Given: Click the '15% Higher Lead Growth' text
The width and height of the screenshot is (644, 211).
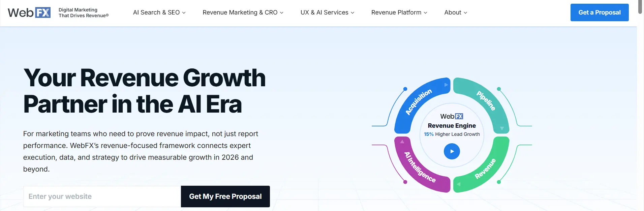Looking at the screenshot, I should 452,134.
